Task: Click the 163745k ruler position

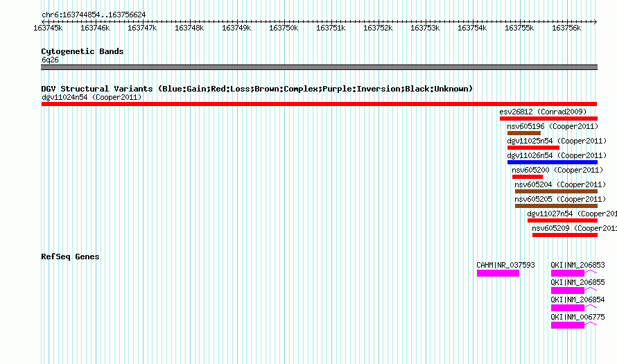Action: click(x=48, y=28)
